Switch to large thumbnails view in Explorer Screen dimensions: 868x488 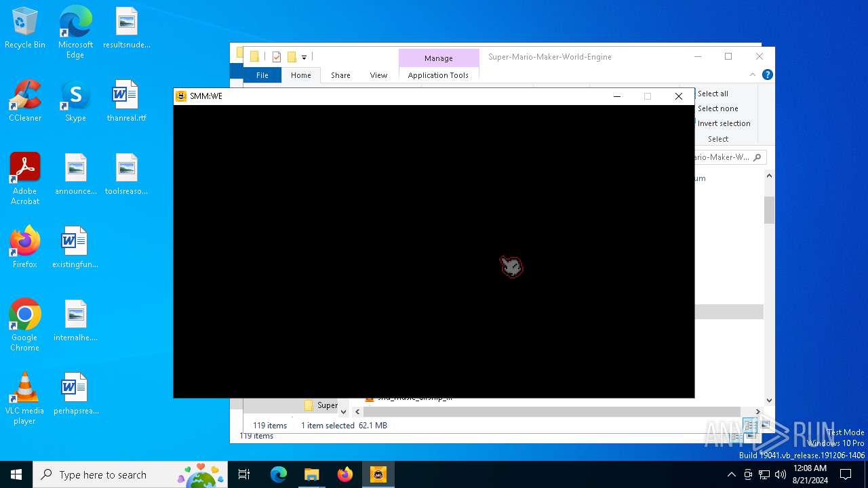[x=765, y=425]
